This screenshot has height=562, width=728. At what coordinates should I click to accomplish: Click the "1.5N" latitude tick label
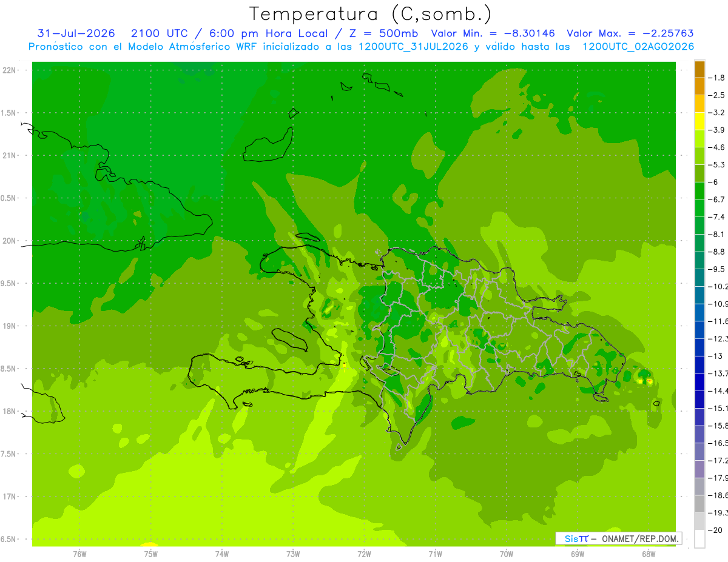coord(8,113)
